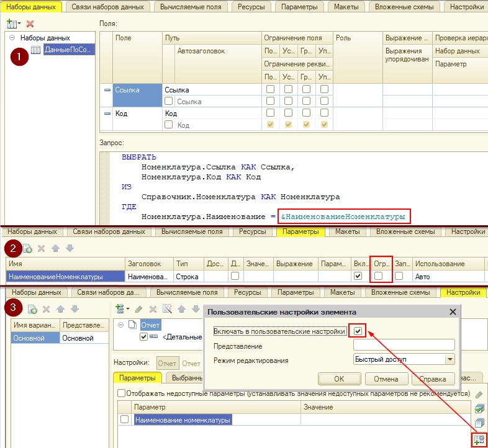Click the add data set icon
488x448 pixels.
click(12, 24)
